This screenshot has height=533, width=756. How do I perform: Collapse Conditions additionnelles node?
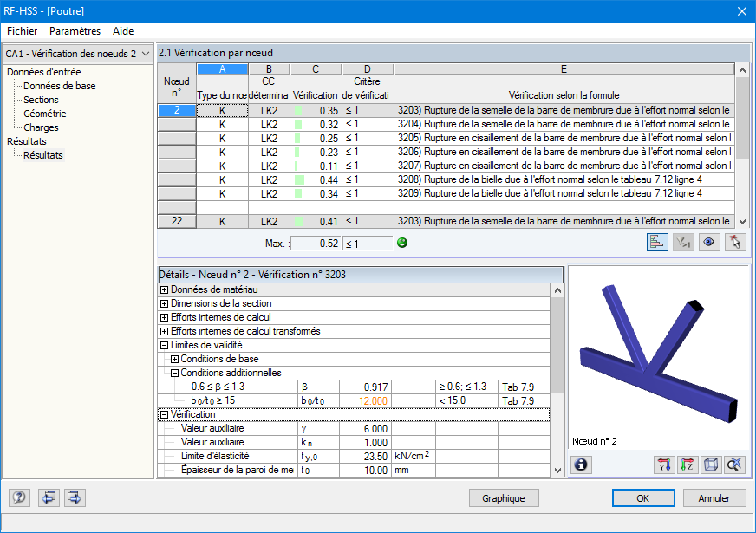click(174, 373)
